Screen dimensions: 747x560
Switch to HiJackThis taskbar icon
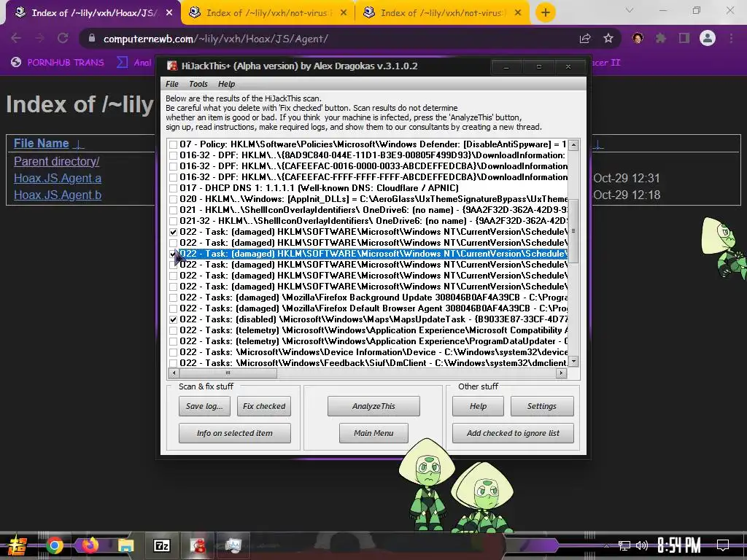click(x=198, y=545)
